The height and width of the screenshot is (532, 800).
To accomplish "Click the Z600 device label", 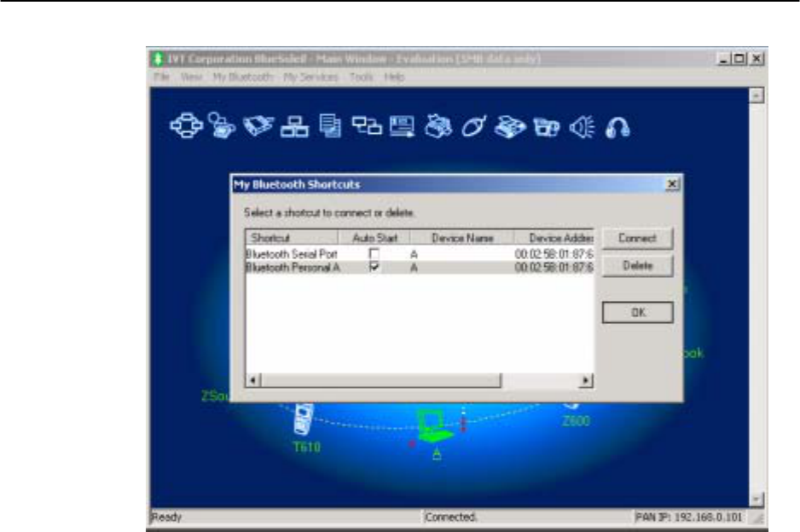I will [x=576, y=421].
